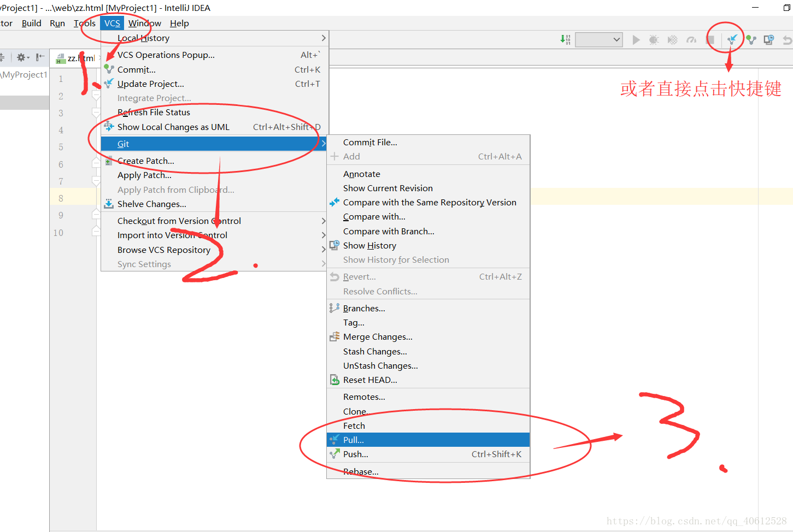Click the Update Project toolbar icon
The height and width of the screenshot is (532, 793).
tap(732, 39)
